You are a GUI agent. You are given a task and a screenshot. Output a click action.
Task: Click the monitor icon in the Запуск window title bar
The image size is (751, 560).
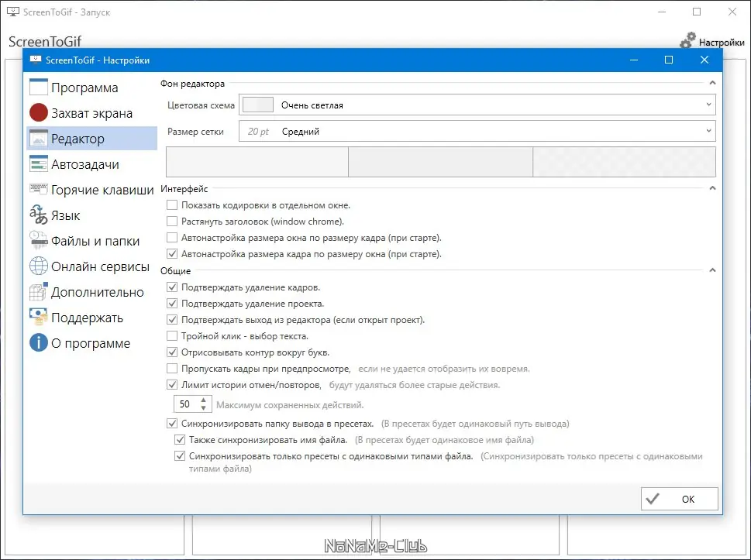(x=13, y=12)
